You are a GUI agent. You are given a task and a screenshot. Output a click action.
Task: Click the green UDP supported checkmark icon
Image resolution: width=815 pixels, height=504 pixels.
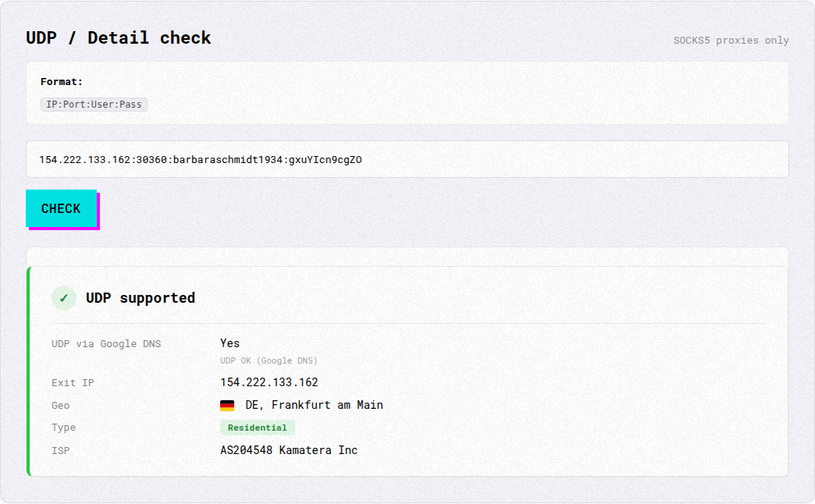pyautogui.click(x=64, y=298)
